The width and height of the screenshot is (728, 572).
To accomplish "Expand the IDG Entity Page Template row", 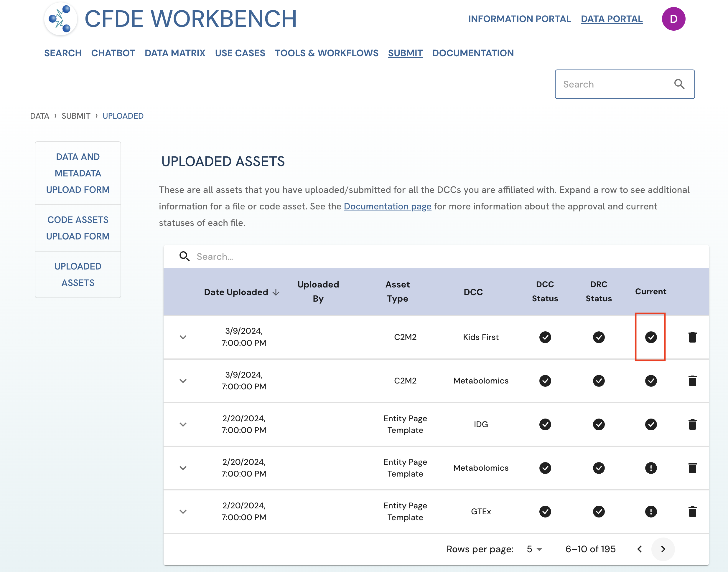I will [x=183, y=424].
